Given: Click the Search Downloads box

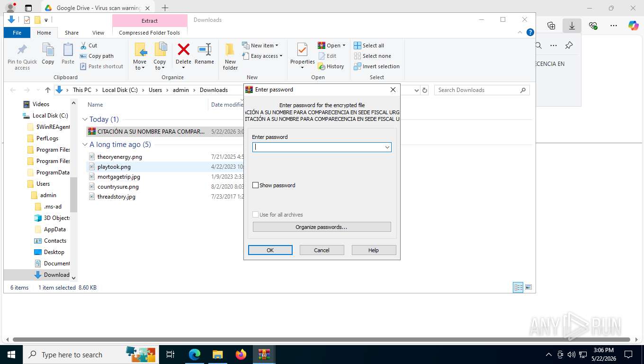Looking at the screenshot, I should click(x=482, y=90).
